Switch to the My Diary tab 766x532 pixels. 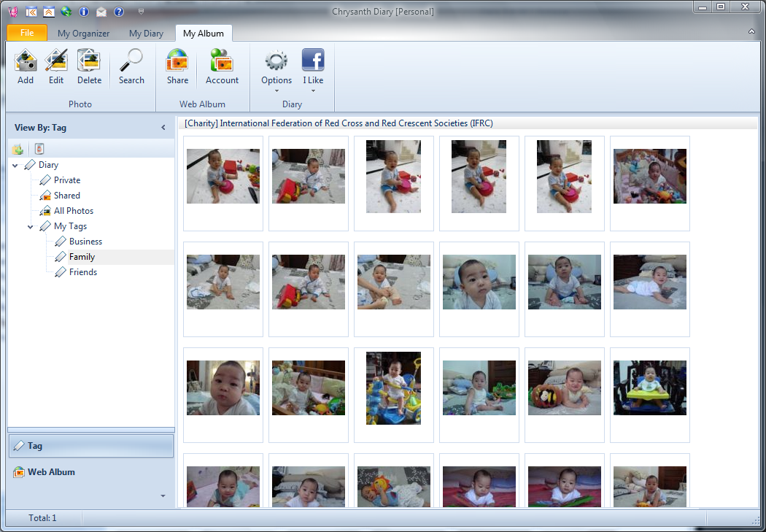(x=146, y=34)
